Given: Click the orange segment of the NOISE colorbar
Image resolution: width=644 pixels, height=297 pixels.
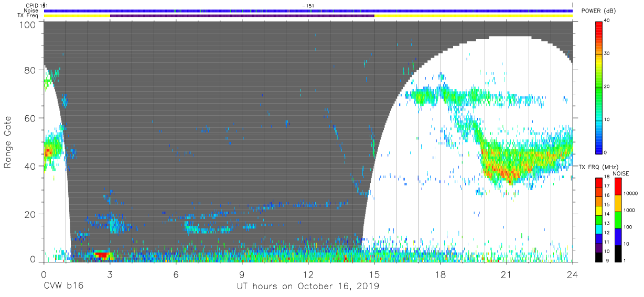Looking at the screenshot, I should pyautogui.click(x=618, y=203).
